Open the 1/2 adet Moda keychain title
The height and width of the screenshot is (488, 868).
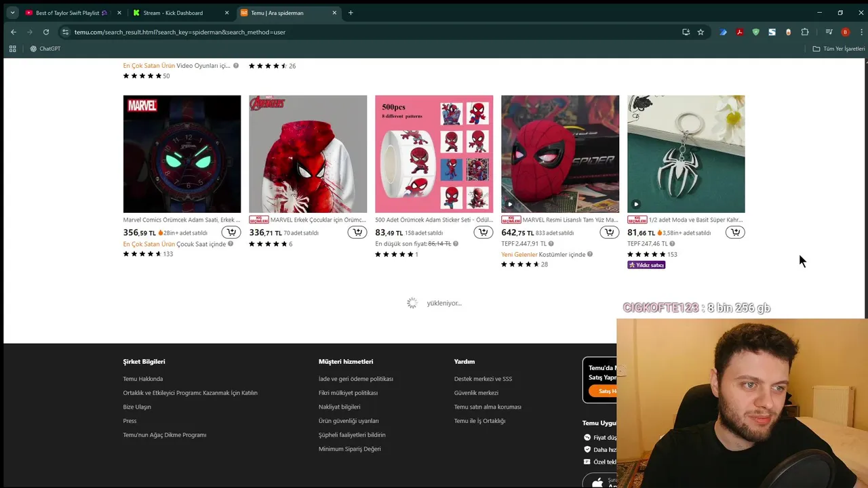click(x=696, y=220)
